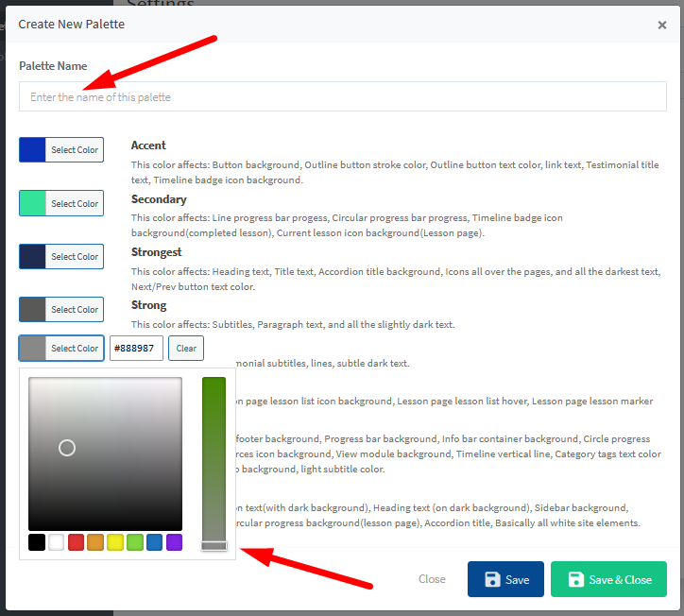Image resolution: width=684 pixels, height=616 pixels.
Task: Click the dark gray Strong color swatch
Action: tap(32, 309)
